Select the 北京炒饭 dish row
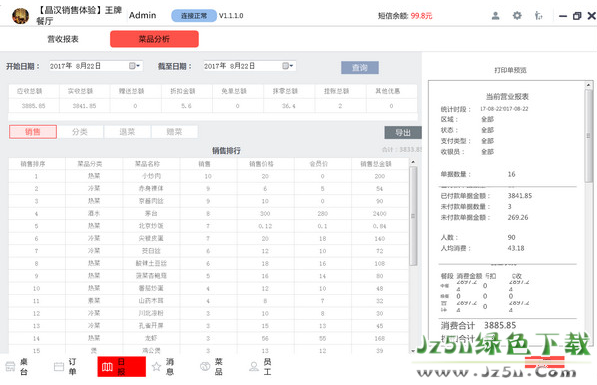 tap(209, 226)
